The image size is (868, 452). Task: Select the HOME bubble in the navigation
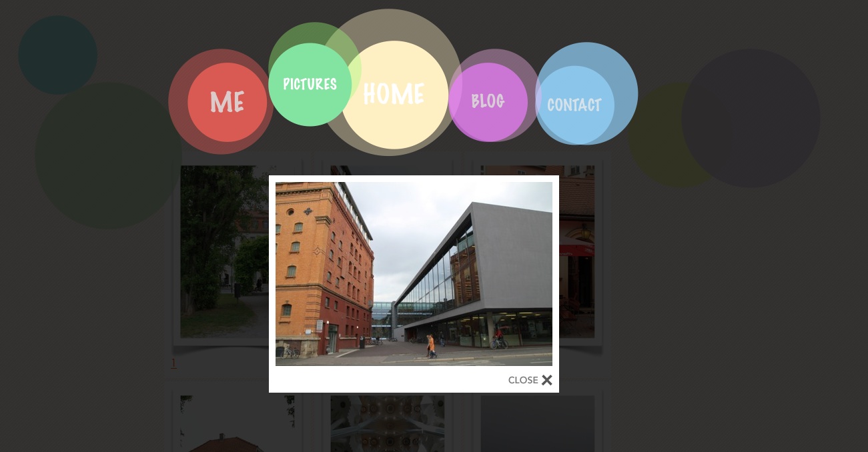click(394, 95)
